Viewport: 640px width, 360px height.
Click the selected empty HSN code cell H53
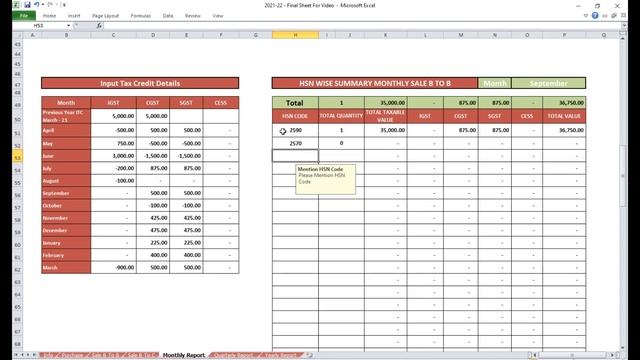(295, 156)
